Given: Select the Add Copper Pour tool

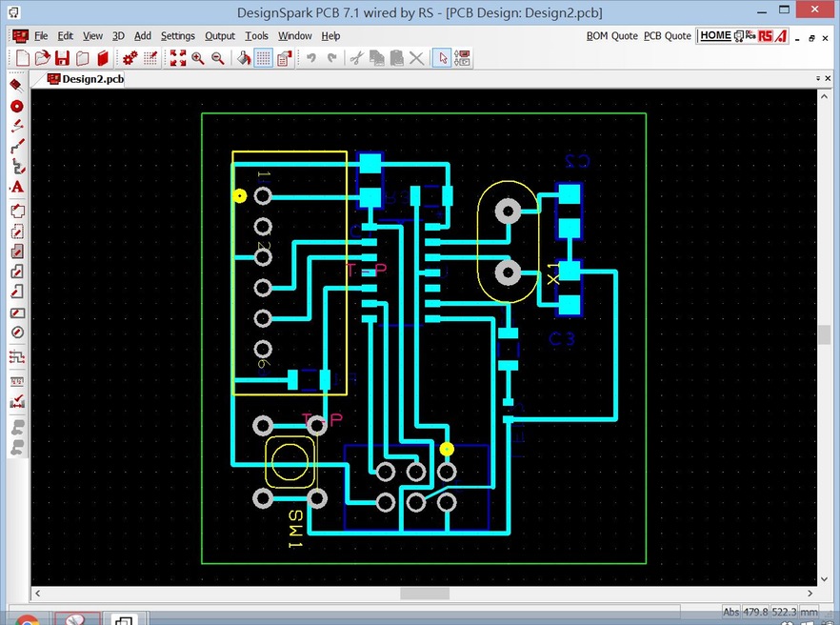Looking at the screenshot, I should tap(16, 251).
